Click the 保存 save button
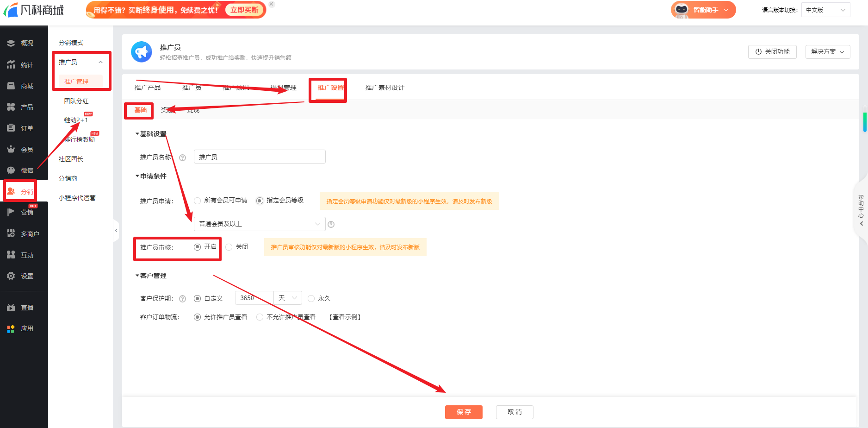Image resolution: width=868 pixels, height=428 pixels. [x=464, y=412]
